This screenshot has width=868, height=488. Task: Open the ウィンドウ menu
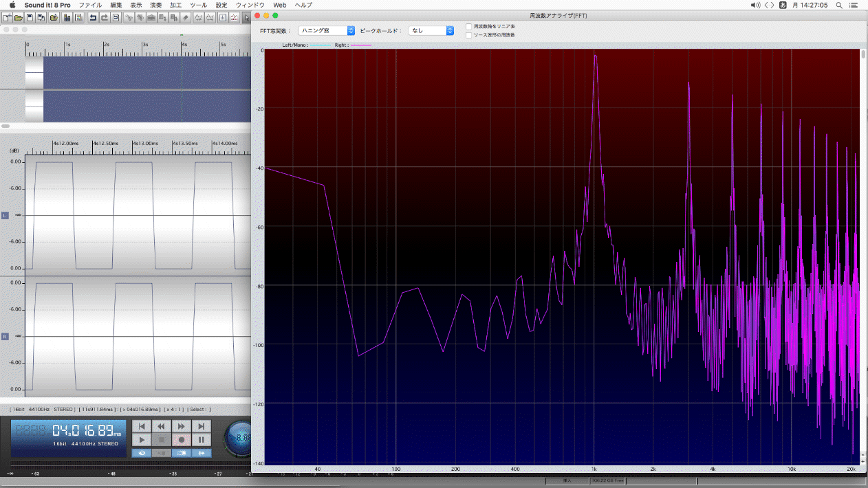pos(250,5)
